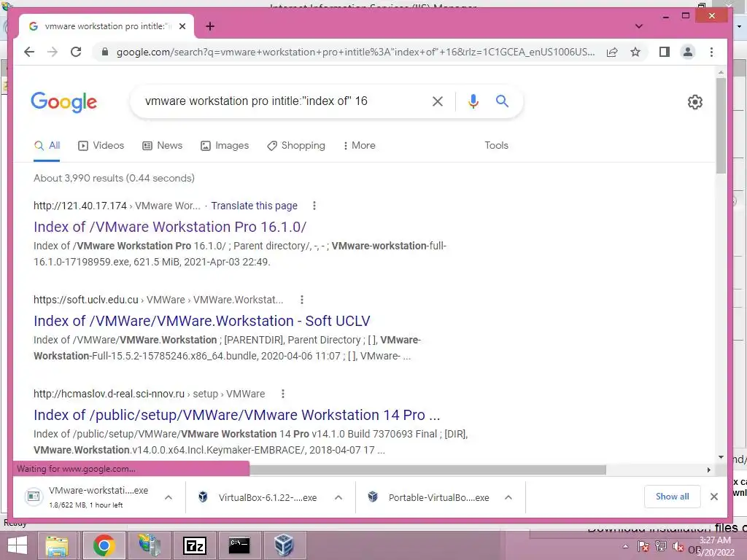Image resolution: width=747 pixels, height=560 pixels.
Task: Reload the Google search page
Action: [76, 52]
